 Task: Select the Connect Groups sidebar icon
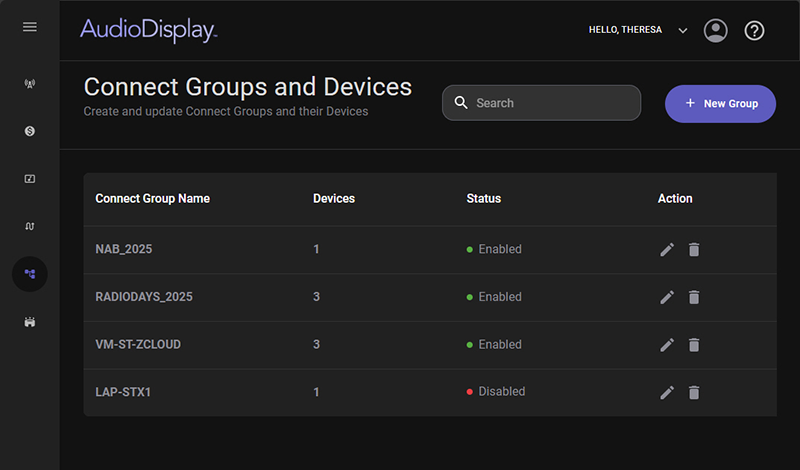point(30,274)
